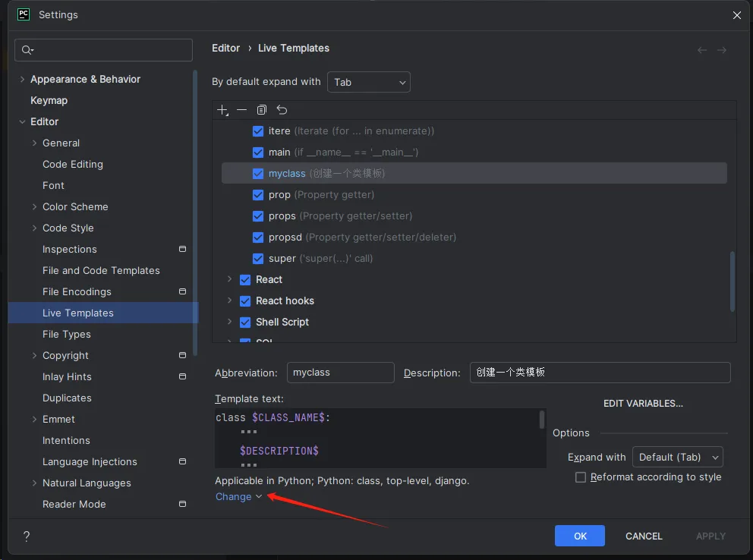Click the template list vertical scrollbar
The image size is (753, 560).
pyautogui.click(x=733, y=282)
